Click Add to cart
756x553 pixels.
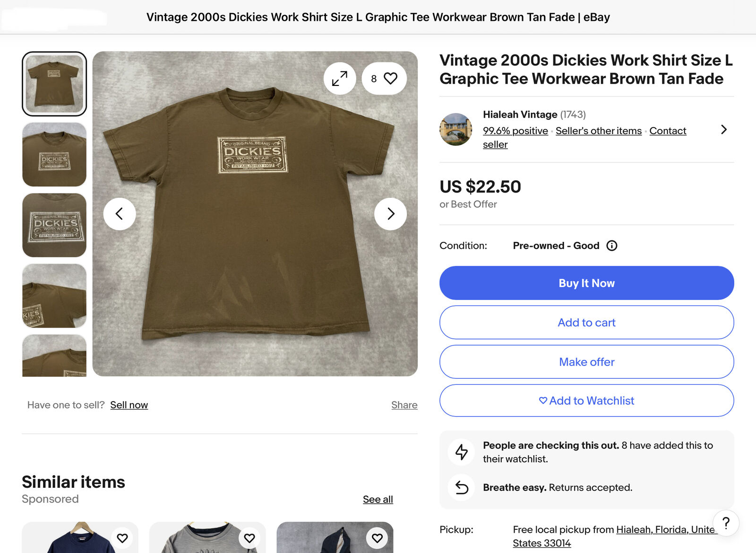pos(586,323)
